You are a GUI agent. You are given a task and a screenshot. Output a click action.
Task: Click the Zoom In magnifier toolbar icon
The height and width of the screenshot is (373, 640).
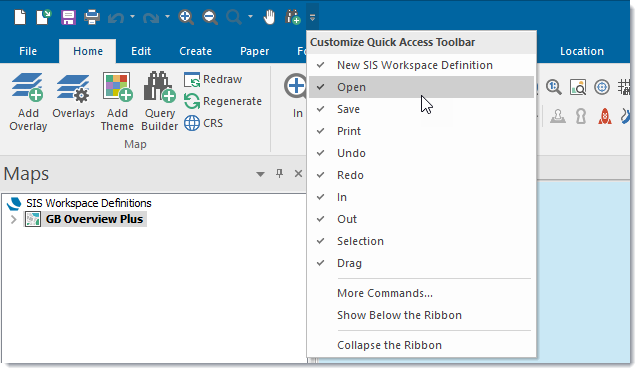point(186,18)
